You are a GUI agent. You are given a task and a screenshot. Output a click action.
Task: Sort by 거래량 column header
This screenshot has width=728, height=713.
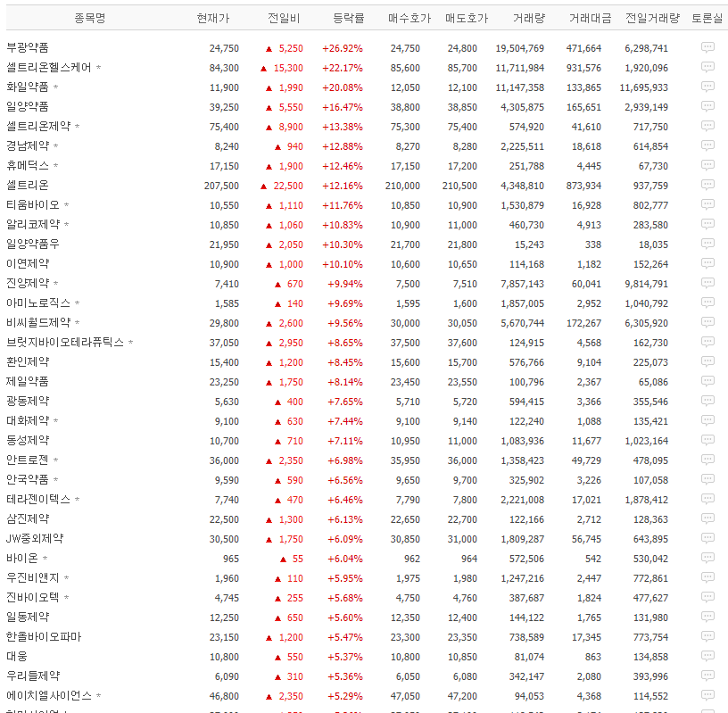point(529,18)
